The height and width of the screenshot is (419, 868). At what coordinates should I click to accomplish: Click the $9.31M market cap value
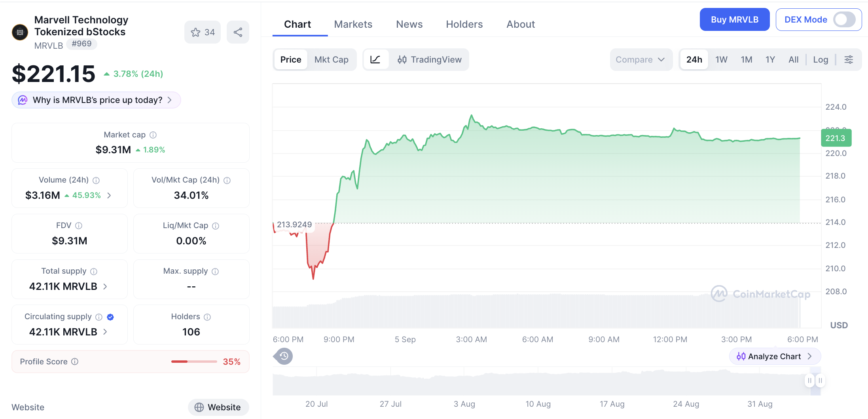point(113,150)
